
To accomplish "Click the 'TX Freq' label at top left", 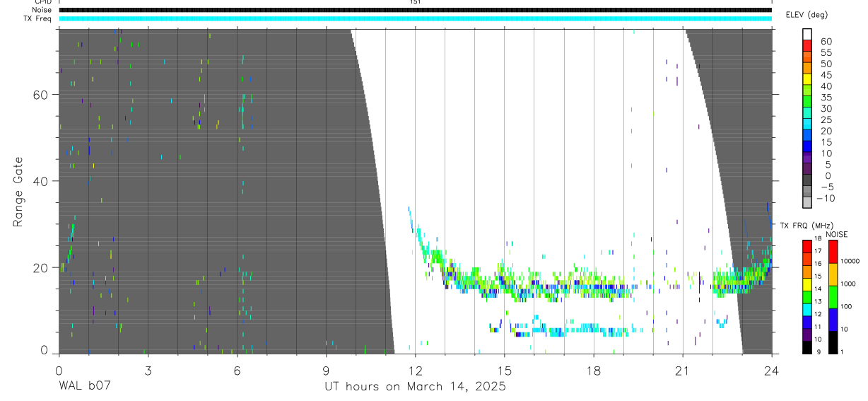I will [x=37, y=18].
